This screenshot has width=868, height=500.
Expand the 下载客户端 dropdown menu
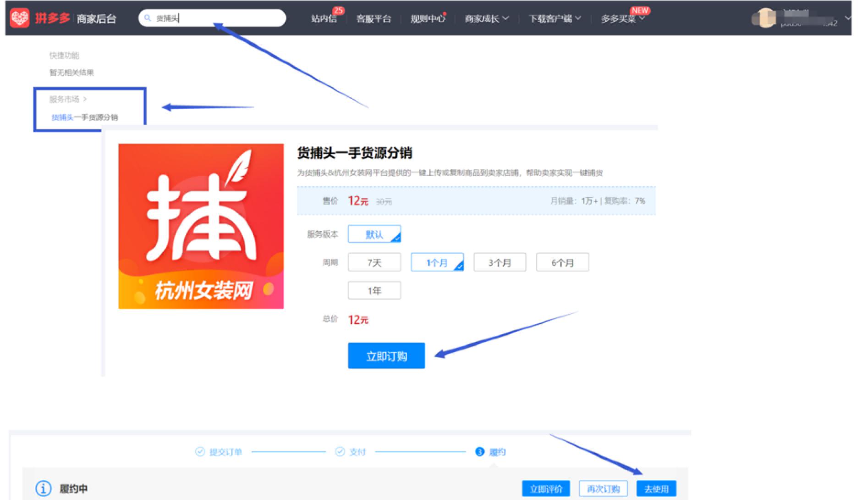click(555, 18)
